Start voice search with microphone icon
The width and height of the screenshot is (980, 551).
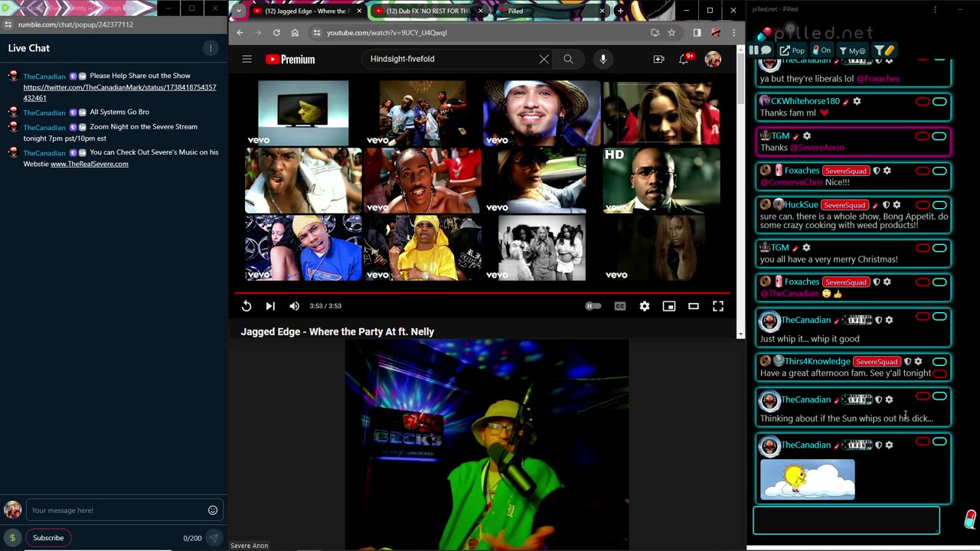pos(603,59)
